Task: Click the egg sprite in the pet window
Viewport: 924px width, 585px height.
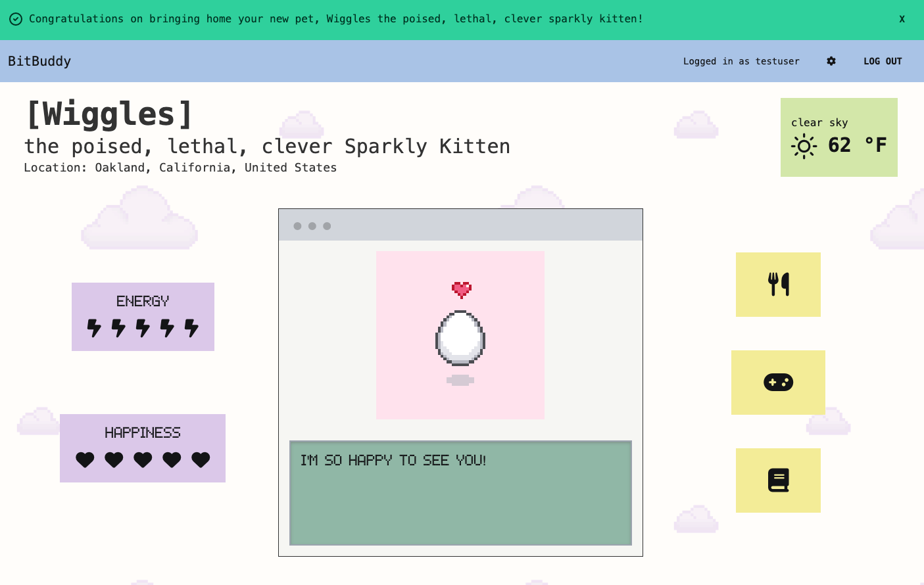Action: [460, 339]
